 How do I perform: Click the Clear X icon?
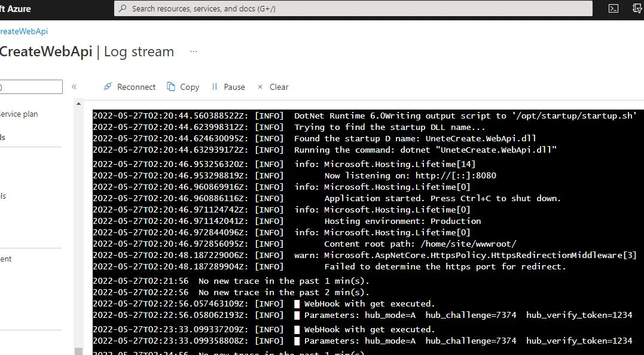pyautogui.click(x=260, y=87)
